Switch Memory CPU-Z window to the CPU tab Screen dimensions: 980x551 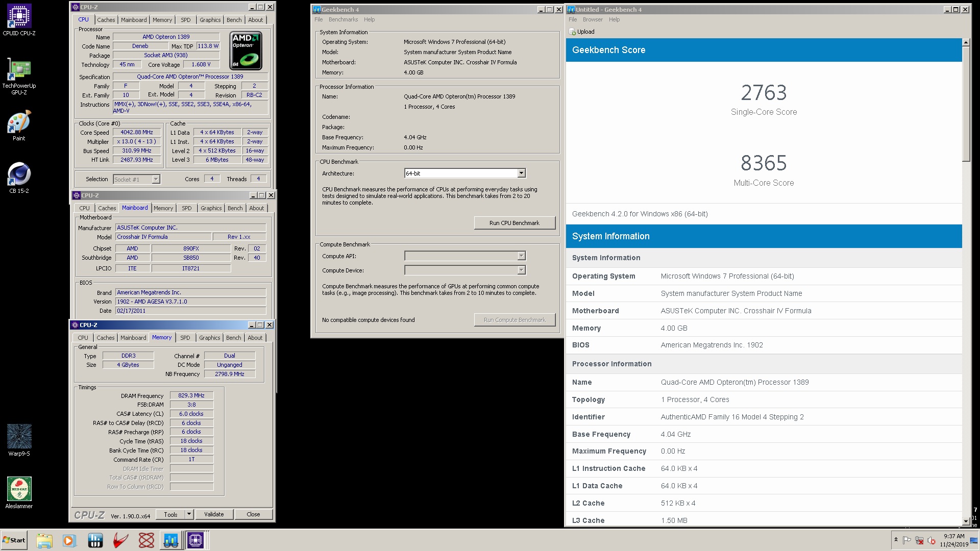tap(83, 338)
